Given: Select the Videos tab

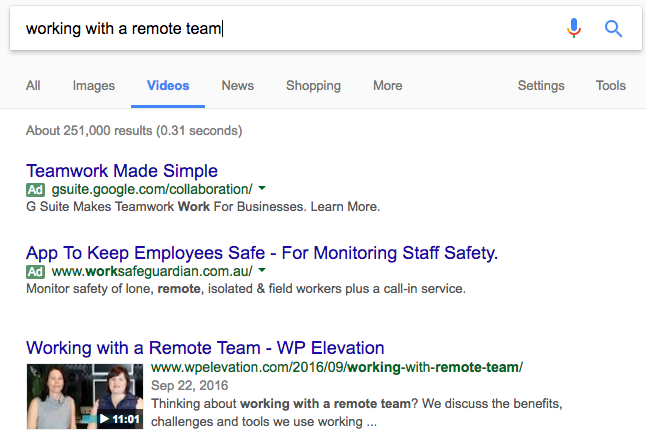Looking at the screenshot, I should [x=168, y=85].
